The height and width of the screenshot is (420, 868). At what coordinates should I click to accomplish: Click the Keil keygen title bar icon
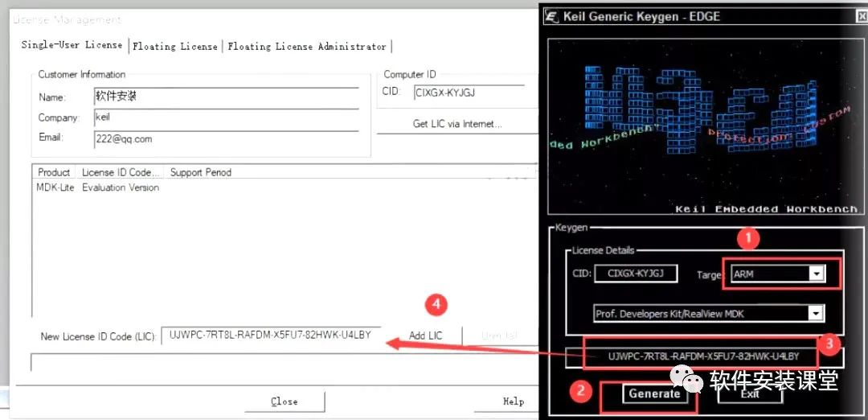coord(551,16)
